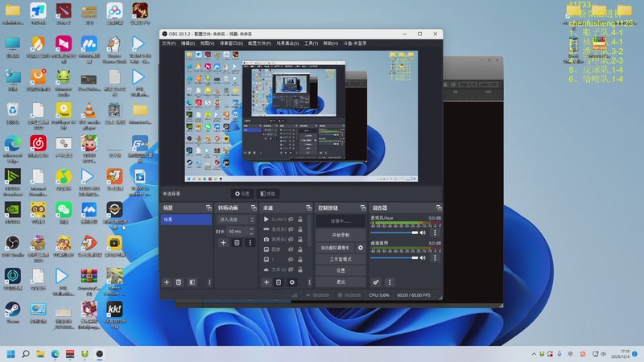Mute the 麦克风/Aux speaker icon

click(424, 232)
